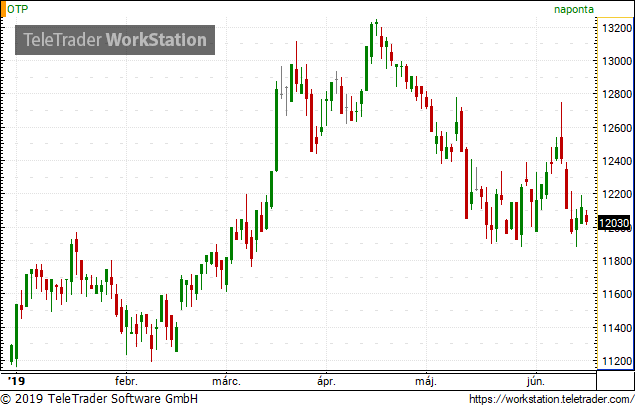Click the 12200 price axis label
Image resolution: width=635 pixels, height=408 pixels.
[617, 194]
